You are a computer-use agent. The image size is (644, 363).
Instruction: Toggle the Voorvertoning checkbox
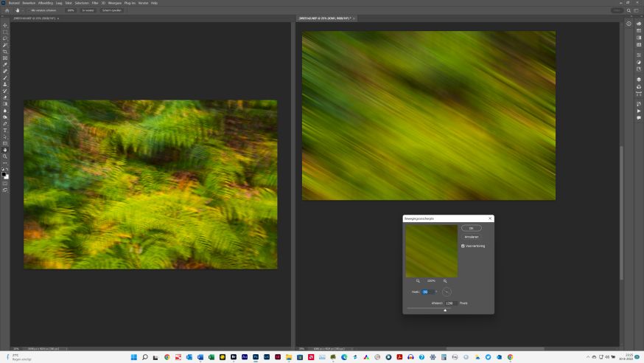tap(463, 246)
